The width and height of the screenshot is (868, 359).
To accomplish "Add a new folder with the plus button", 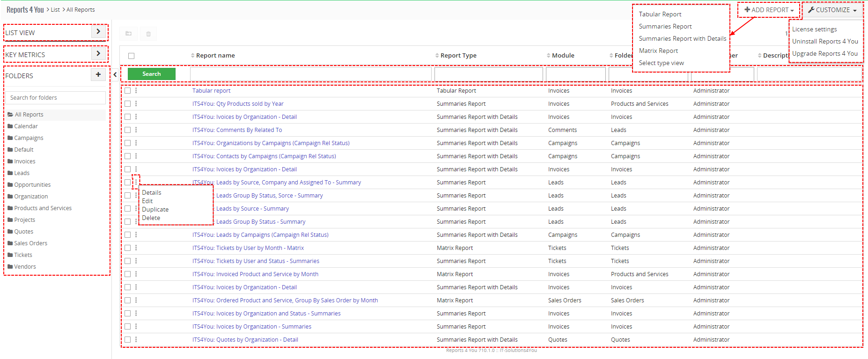I will coord(98,74).
